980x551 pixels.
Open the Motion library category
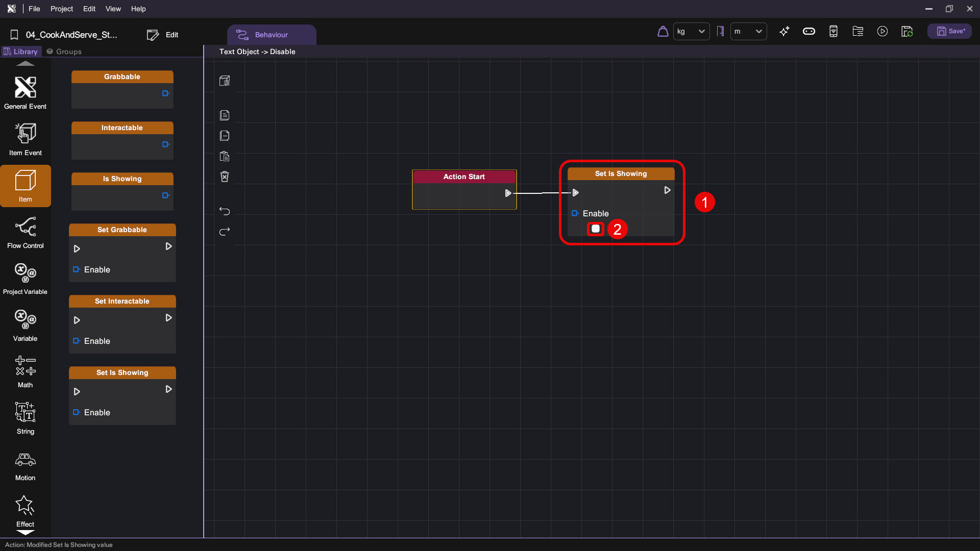click(x=25, y=466)
